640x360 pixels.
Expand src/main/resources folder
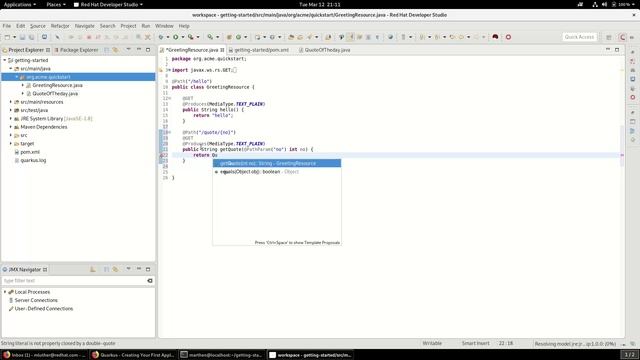coord(11,102)
